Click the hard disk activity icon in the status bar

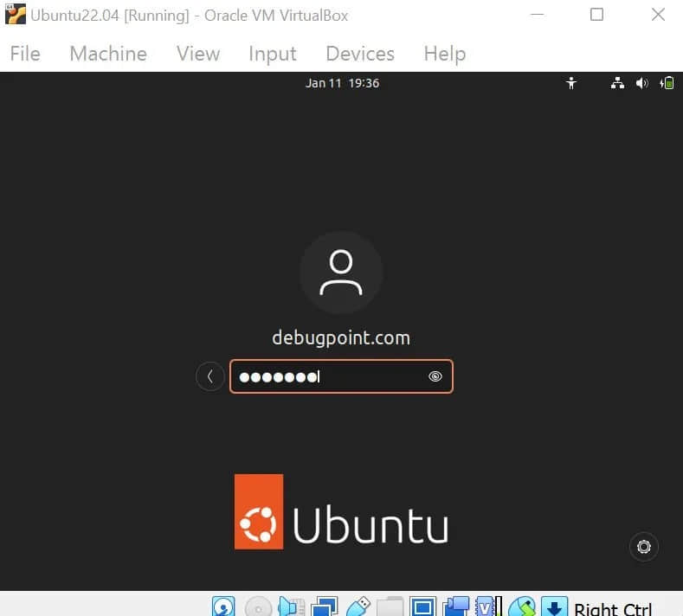223,607
